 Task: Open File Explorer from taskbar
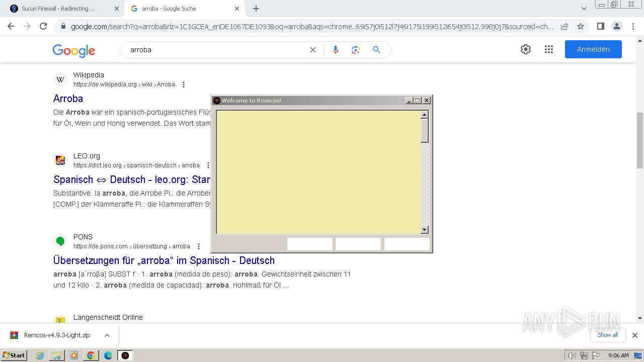57,355
